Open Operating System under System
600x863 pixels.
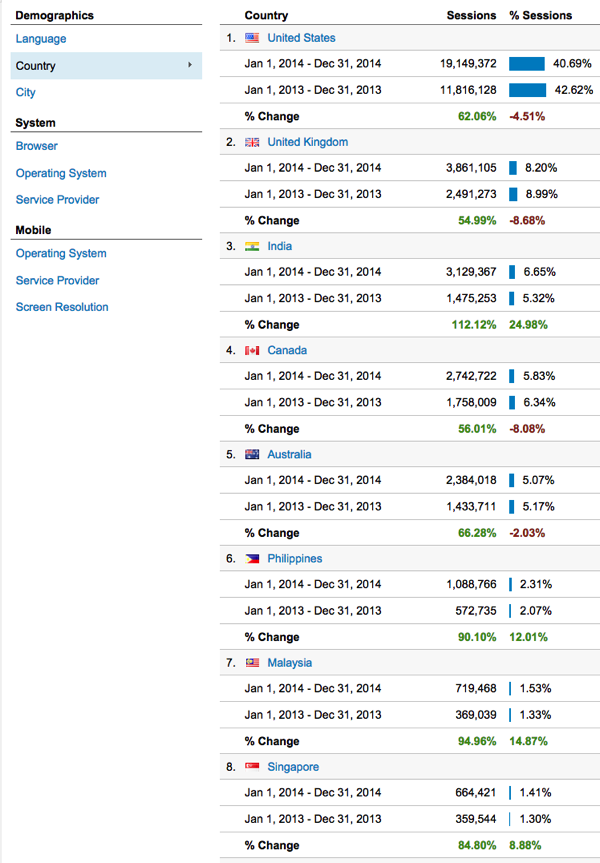pyautogui.click(x=61, y=173)
